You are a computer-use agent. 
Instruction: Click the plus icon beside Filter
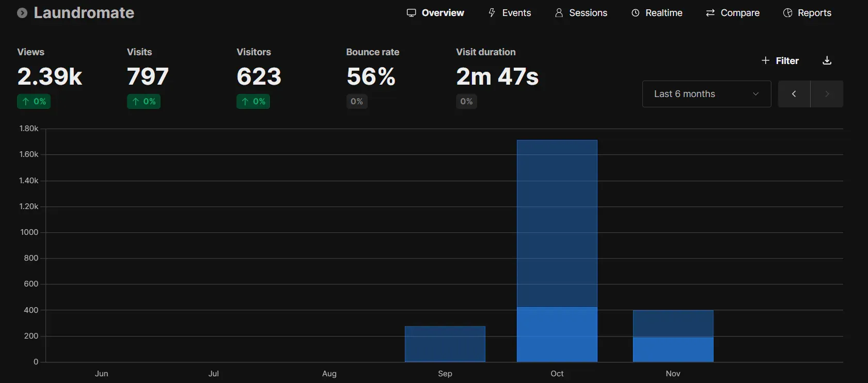click(765, 60)
